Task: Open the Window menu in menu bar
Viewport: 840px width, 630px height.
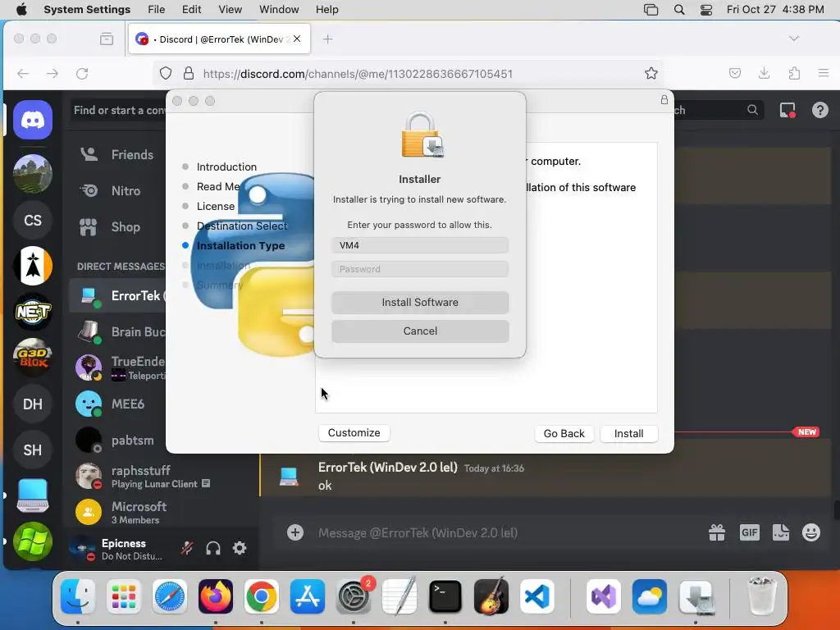Action: [279, 10]
